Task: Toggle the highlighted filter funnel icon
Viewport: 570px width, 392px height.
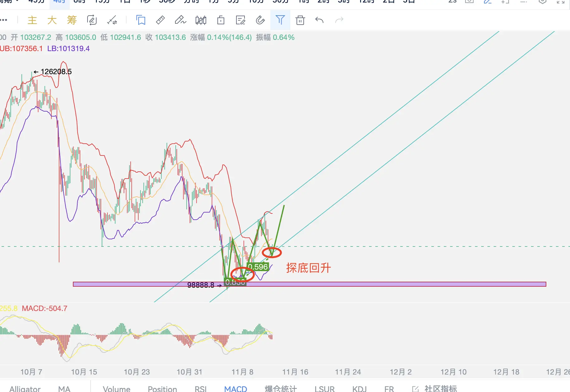Action: pos(280,20)
